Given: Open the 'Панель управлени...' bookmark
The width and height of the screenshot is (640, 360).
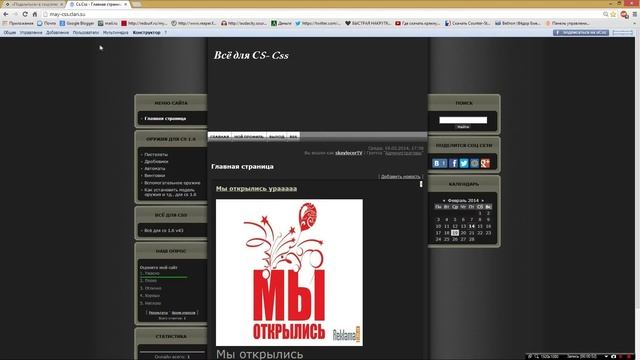Looking at the screenshot, I should [567, 23].
